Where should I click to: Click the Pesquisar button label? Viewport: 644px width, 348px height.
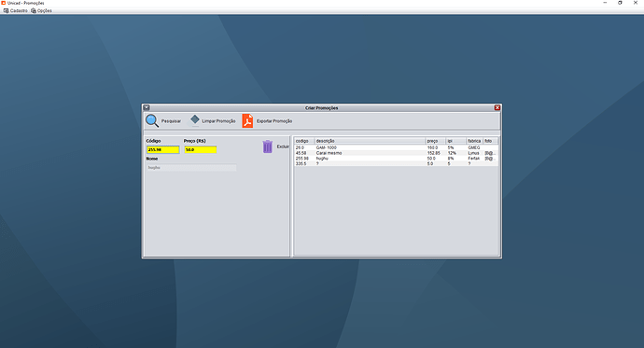tap(171, 121)
